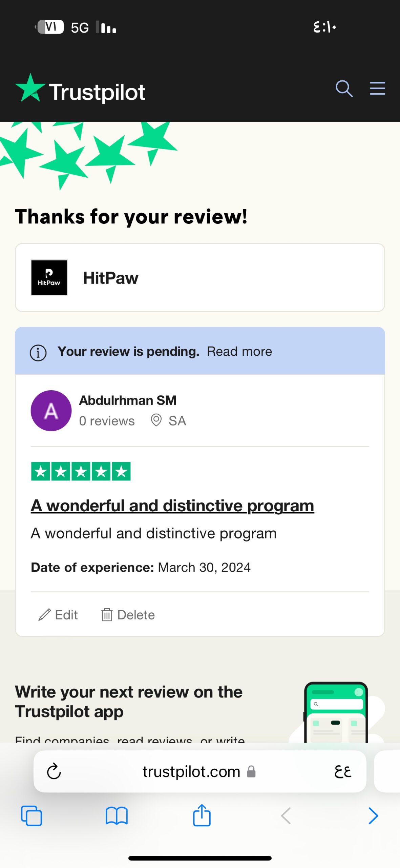400x868 pixels.
Task: Click the five-star rating graphic
Action: (x=81, y=471)
